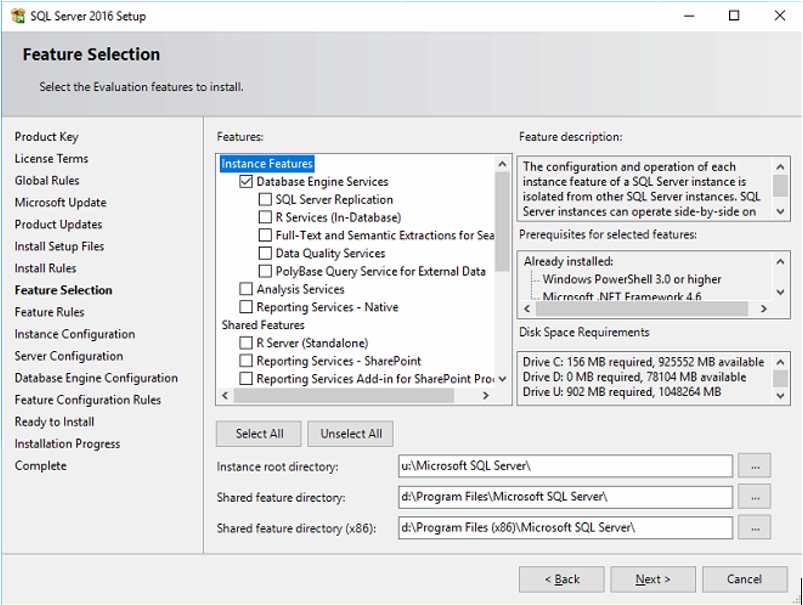The image size is (803, 605).
Task: Click Windows PowerShell 3.0 or higher prerequisite
Action: tap(632, 279)
